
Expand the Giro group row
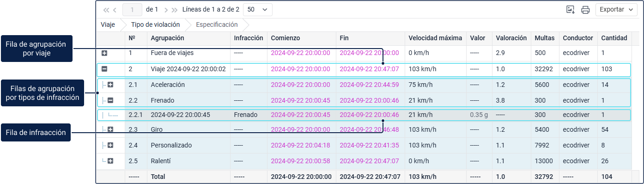(110, 129)
